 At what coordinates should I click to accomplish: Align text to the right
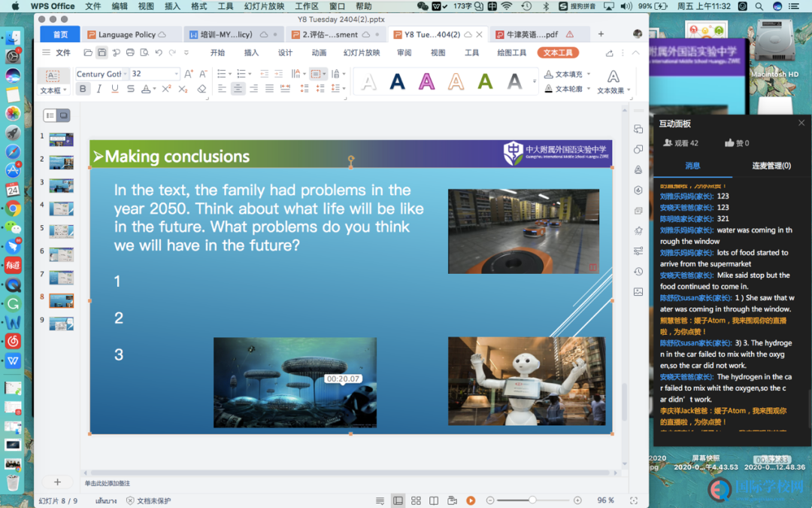pos(254,89)
